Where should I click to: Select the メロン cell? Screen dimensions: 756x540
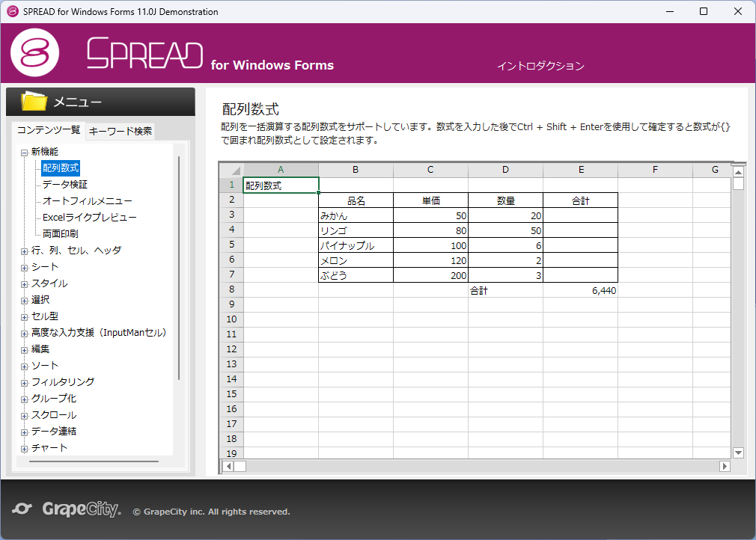356,260
